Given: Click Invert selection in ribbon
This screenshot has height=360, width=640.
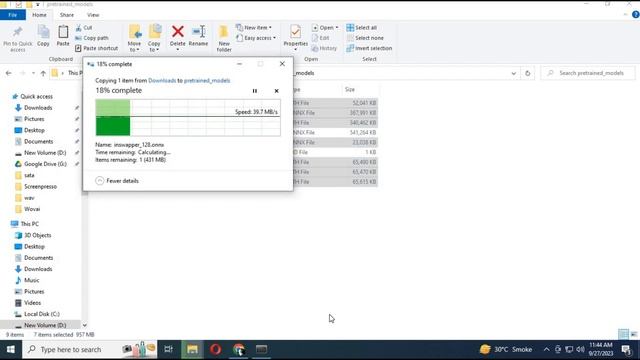Looking at the screenshot, I should (x=369, y=48).
